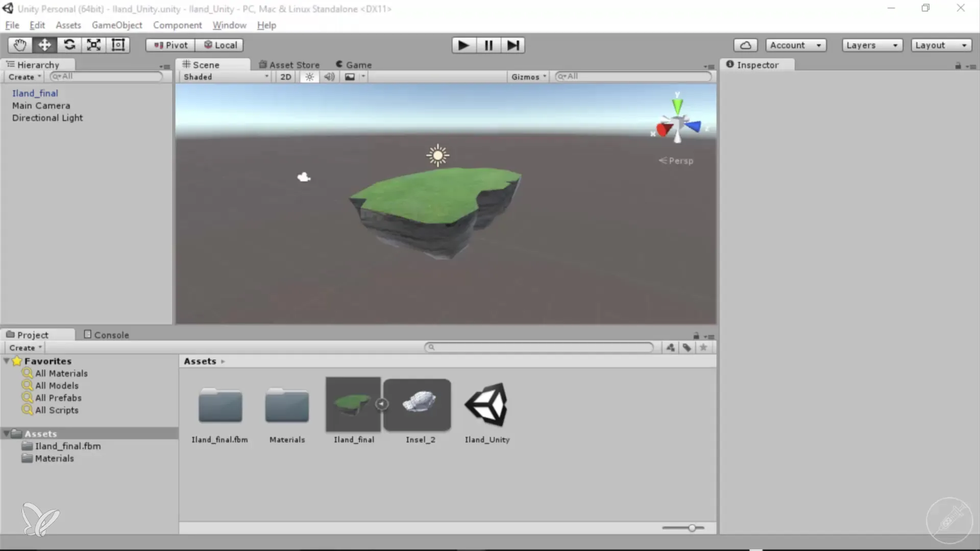Lock the Project panel
The height and width of the screenshot is (551, 980).
coord(696,336)
